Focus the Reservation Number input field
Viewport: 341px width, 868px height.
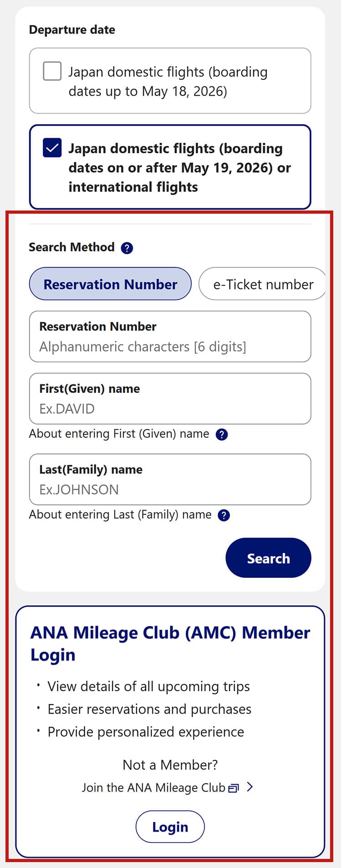pyautogui.click(x=170, y=346)
